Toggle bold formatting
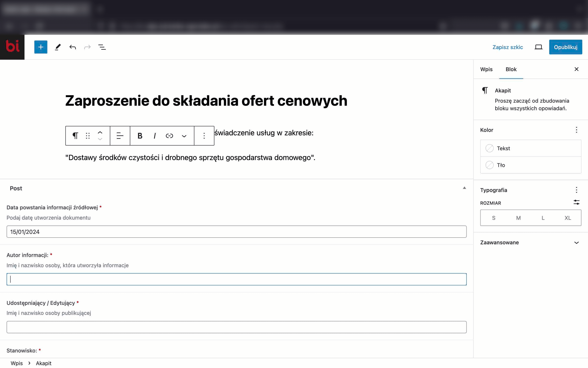The width and height of the screenshot is (588, 368). pyautogui.click(x=140, y=136)
